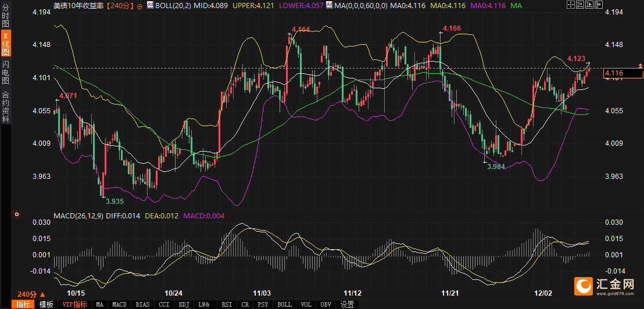Open the 设置 settings menu
The width and height of the screenshot is (644, 309).
click(x=348, y=304)
